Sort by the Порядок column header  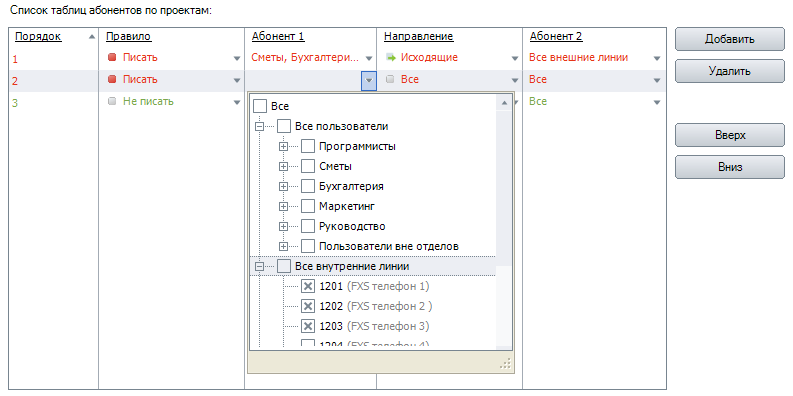(38, 36)
